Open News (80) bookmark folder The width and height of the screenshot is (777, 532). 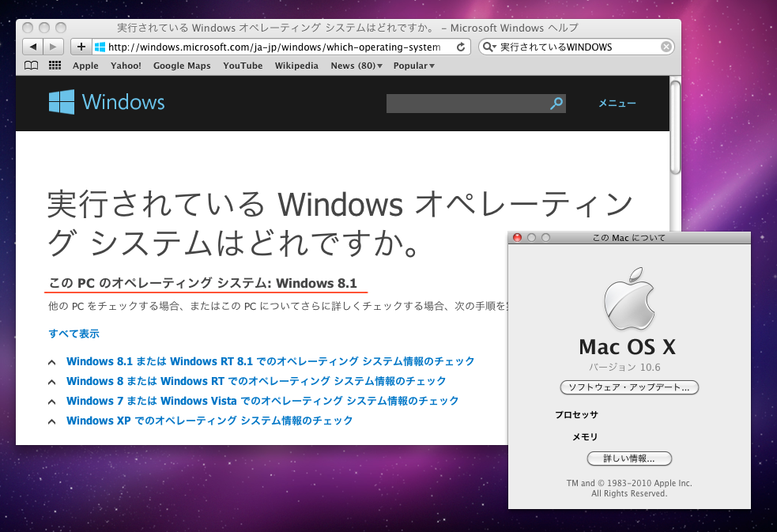click(356, 66)
